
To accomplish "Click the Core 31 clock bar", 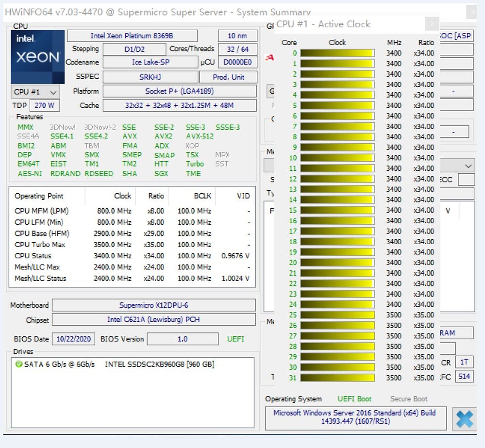I will [x=337, y=378].
